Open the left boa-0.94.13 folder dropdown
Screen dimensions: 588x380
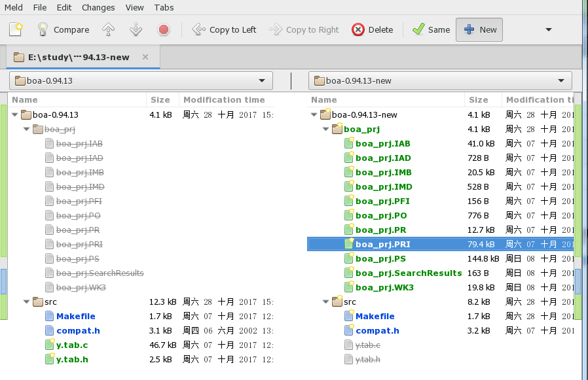pyautogui.click(x=141, y=81)
